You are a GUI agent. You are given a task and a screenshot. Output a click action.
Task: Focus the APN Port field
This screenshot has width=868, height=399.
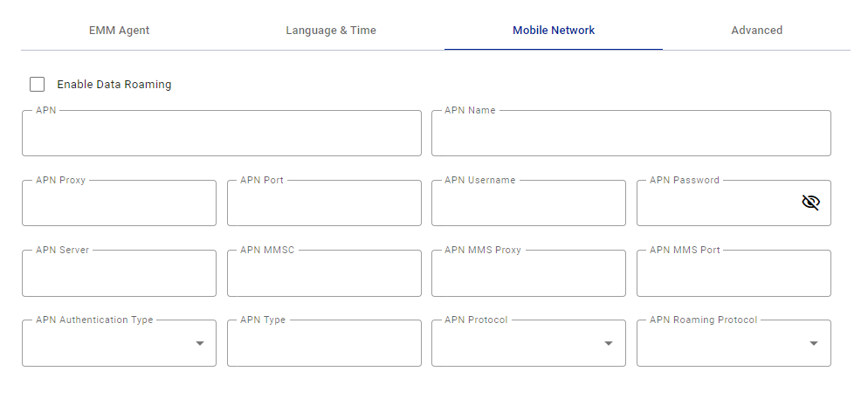pyautogui.click(x=324, y=203)
